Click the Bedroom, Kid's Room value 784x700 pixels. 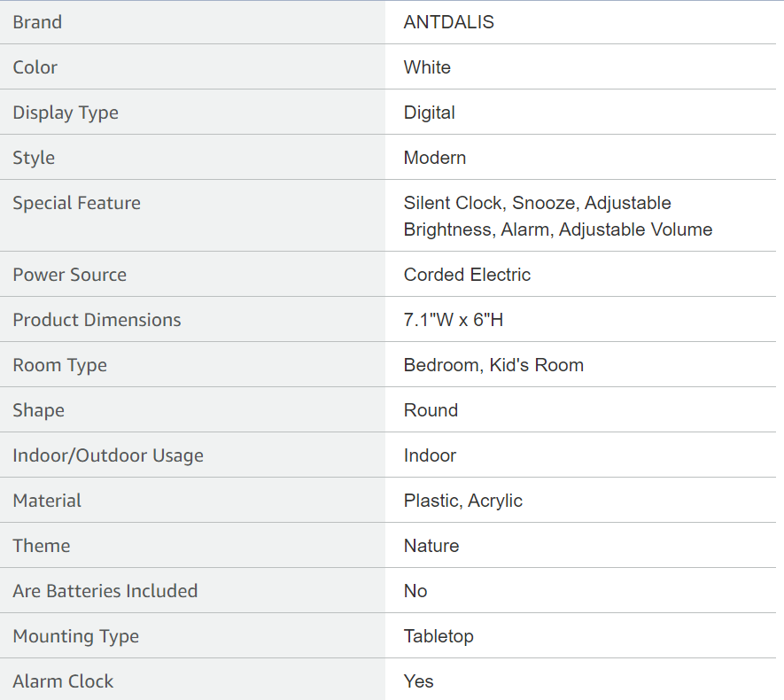click(493, 365)
